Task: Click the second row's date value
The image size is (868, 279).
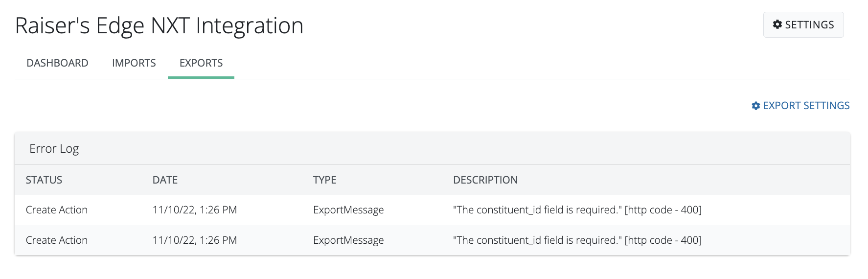Action: (x=195, y=240)
